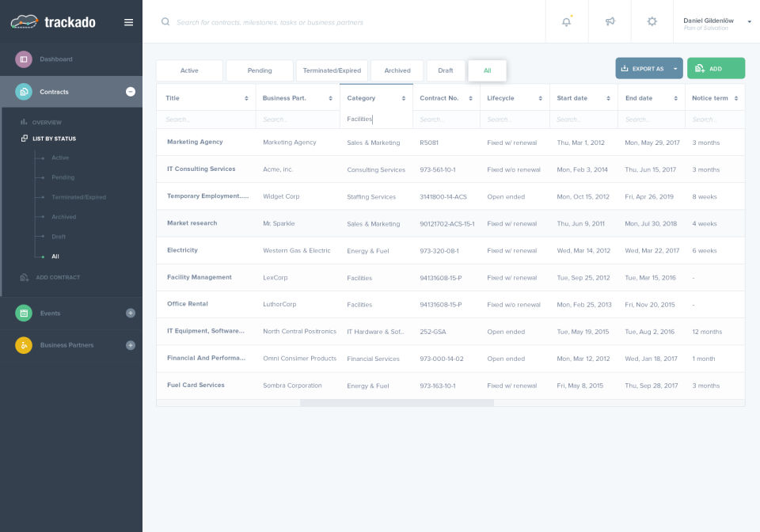Click the Overview chart icon

coord(23,122)
